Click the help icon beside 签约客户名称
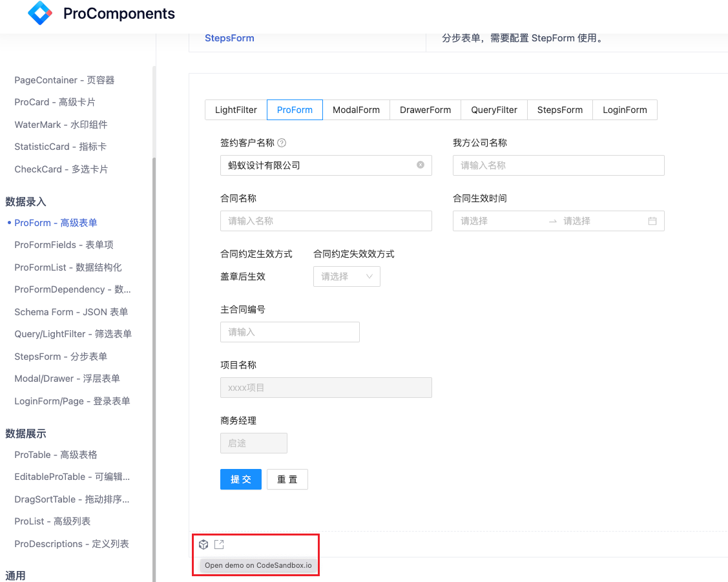 282,143
